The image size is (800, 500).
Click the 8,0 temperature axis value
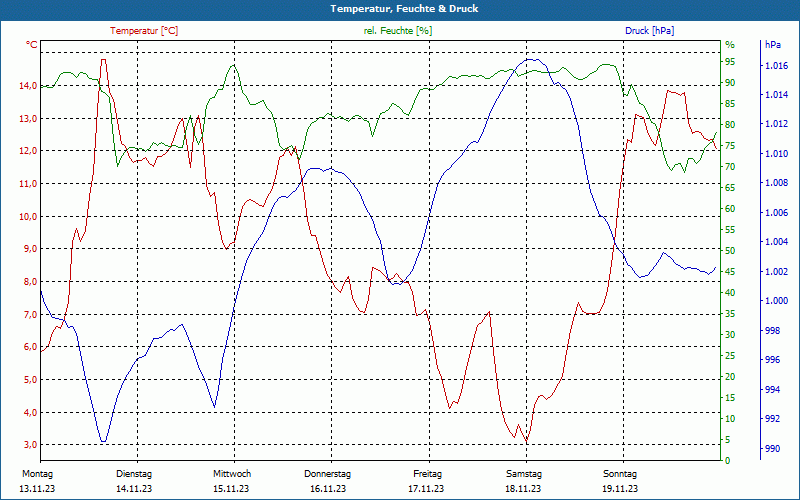click(30, 282)
